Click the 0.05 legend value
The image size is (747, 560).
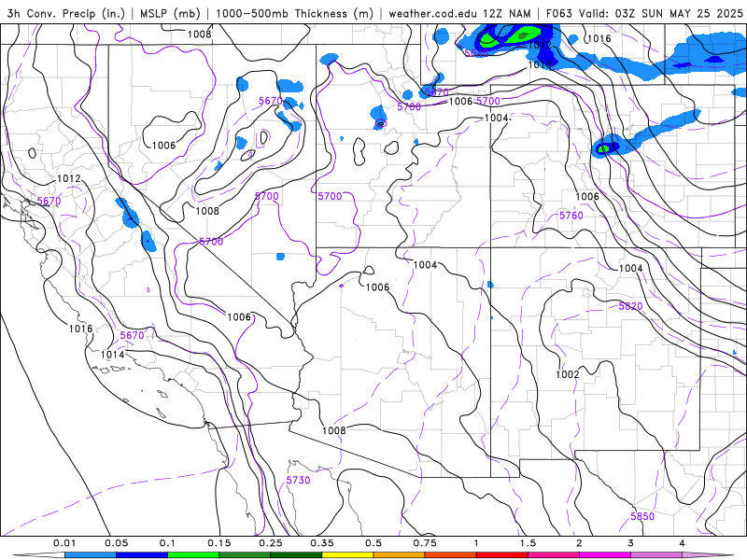[116, 543]
